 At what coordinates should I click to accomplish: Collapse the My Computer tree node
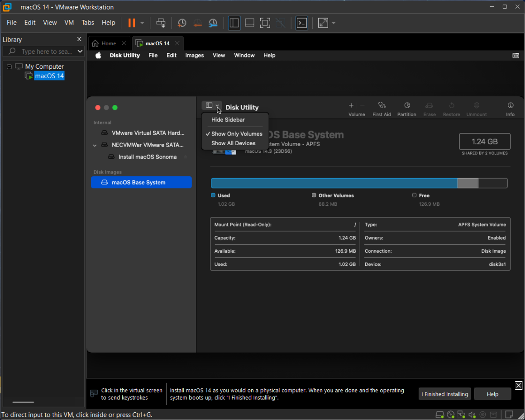pyautogui.click(x=9, y=66)
